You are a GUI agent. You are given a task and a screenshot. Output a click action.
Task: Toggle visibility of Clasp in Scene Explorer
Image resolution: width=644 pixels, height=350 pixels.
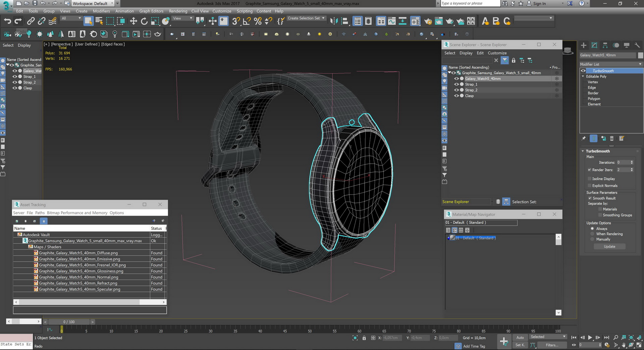click(456, 96)
